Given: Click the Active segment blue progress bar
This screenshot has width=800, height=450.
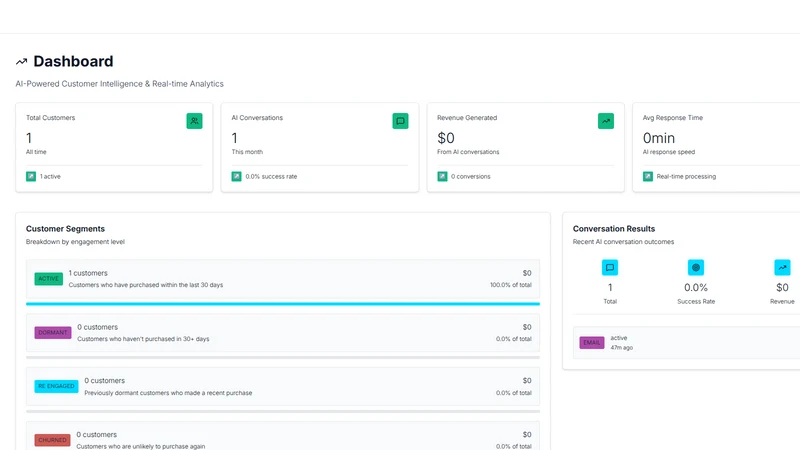Looking at the screenshot, I should coord(283,304).
